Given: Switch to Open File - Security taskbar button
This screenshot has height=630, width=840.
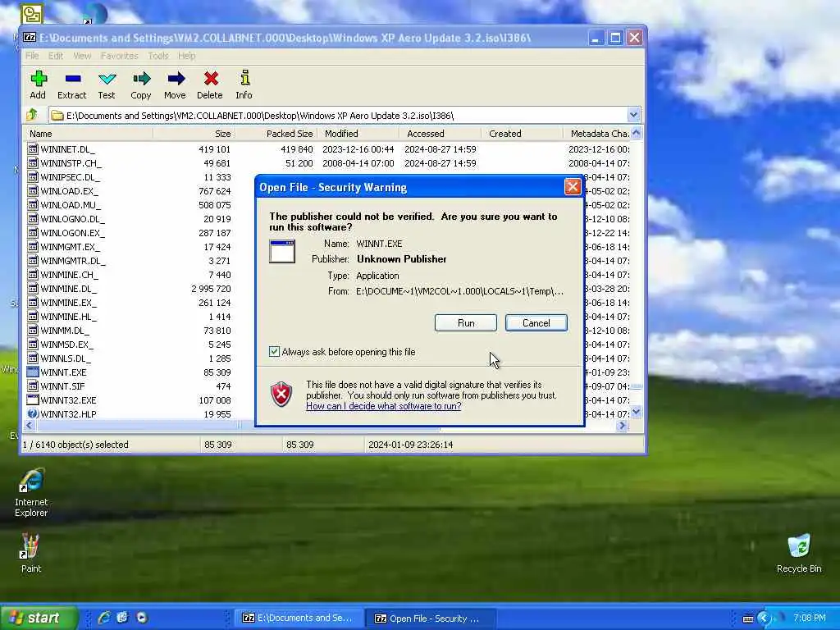Looking at the screenshot, I should (430, 619).
